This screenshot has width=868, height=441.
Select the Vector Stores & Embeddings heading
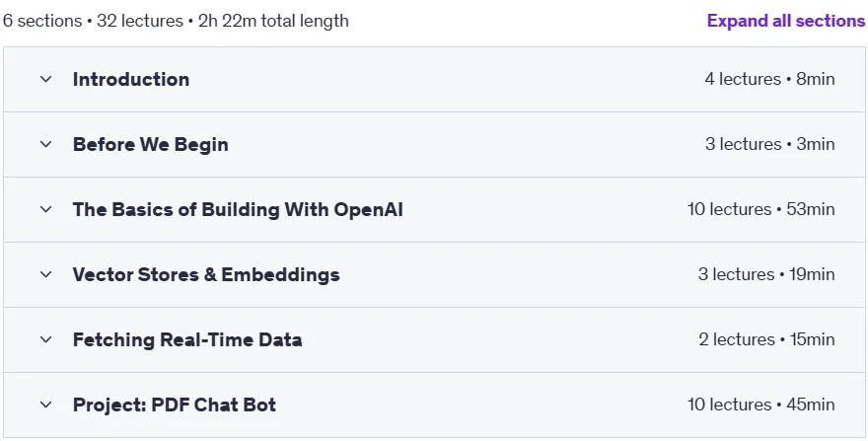point(206,275)
